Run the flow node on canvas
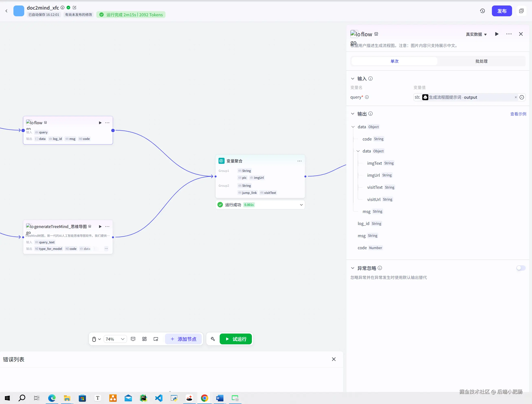The width and height of the screenshot is (532, 404). 100,123
